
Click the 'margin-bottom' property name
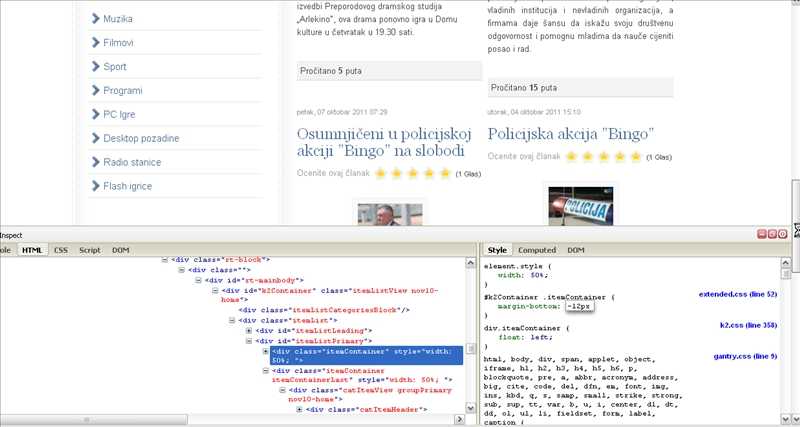pyautogui.click(x=529, y=307)
